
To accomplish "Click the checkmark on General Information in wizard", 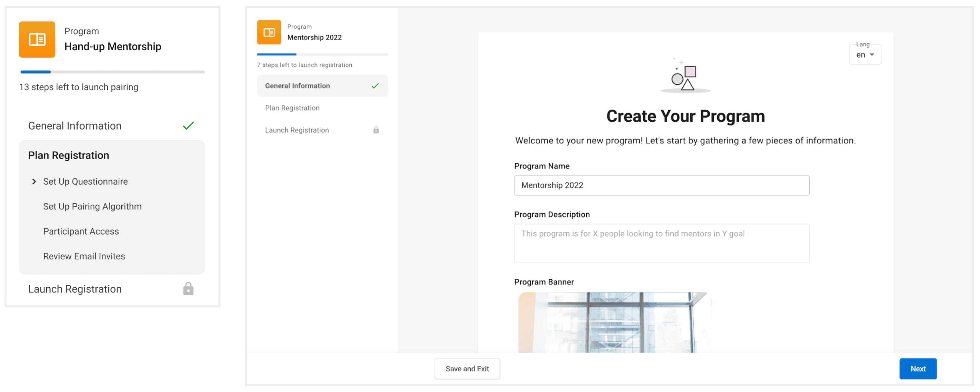I will 375,85.
